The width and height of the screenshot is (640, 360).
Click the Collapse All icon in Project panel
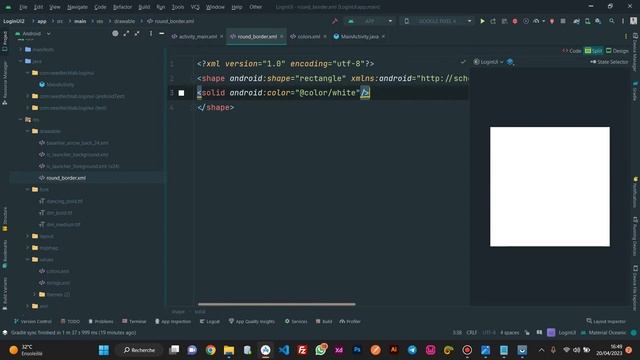[x=137, y=33]
